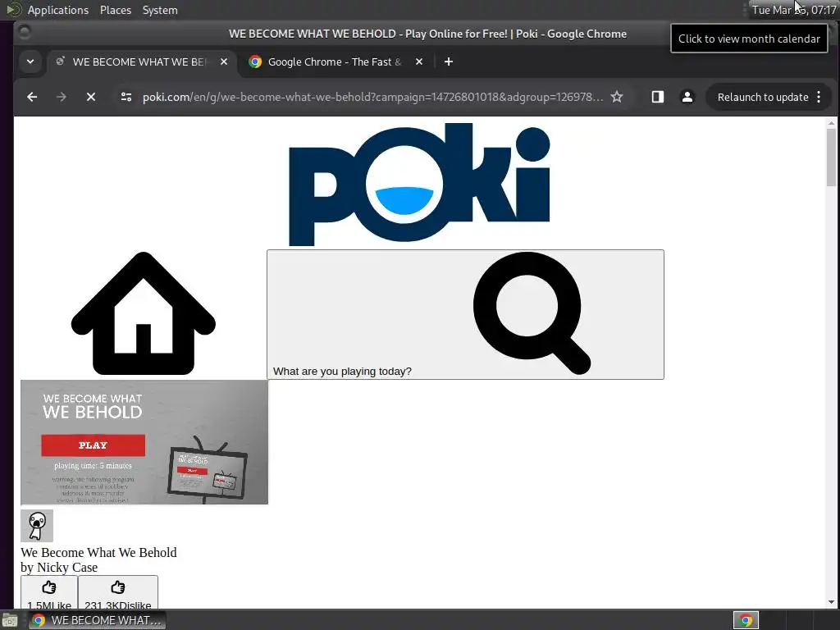840x630 pixels.
Task: Go to the Poki home icon
Action: 144,313
